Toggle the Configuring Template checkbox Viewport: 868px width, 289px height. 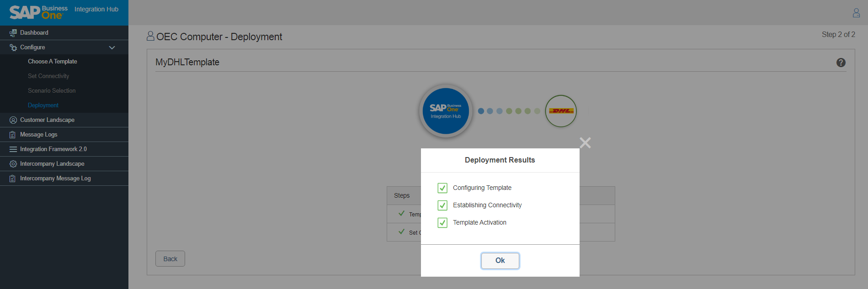pyautogui.click(x=442, y=188)
